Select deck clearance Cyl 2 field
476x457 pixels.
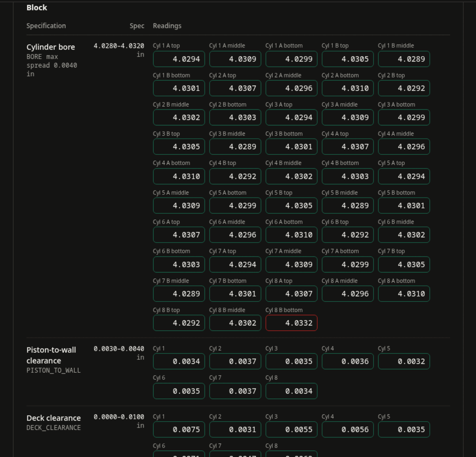click(x=235, y=429)
